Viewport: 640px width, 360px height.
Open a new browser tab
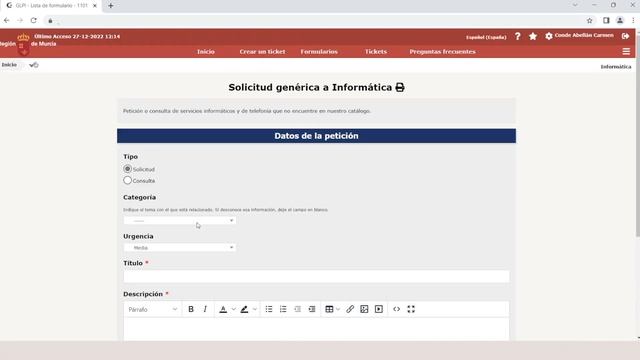tap(111, 6)
